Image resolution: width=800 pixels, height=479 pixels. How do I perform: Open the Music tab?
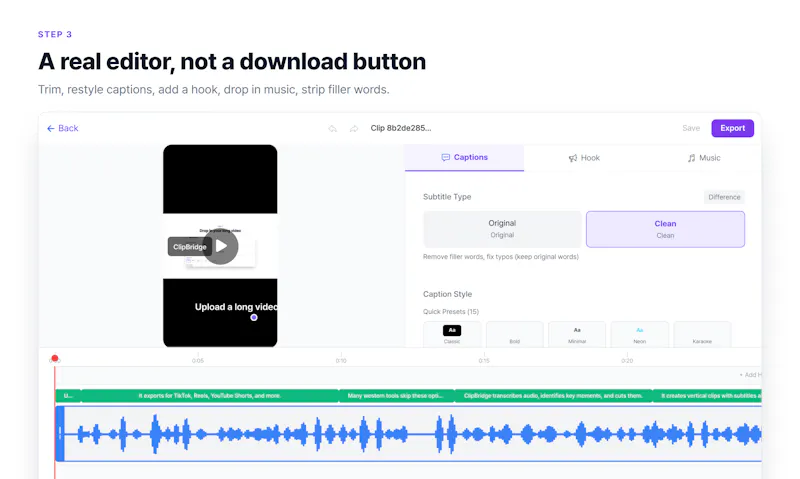(x=704, y=158)
